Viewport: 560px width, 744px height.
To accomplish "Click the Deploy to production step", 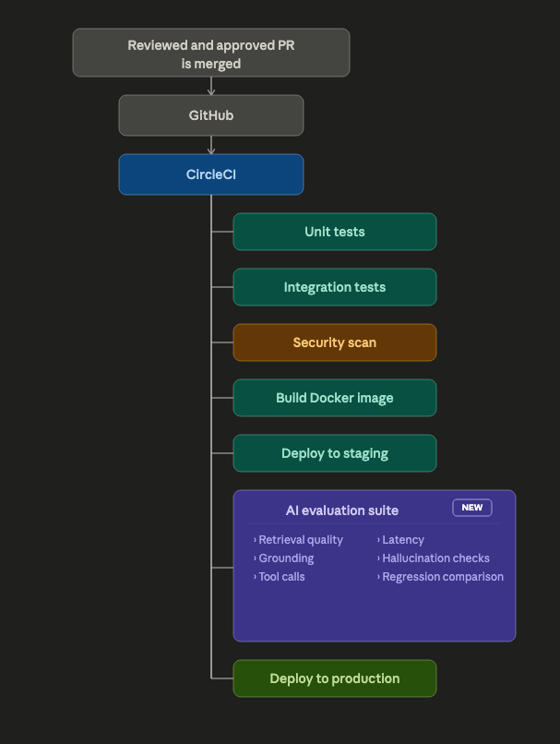I will [335, 678].
